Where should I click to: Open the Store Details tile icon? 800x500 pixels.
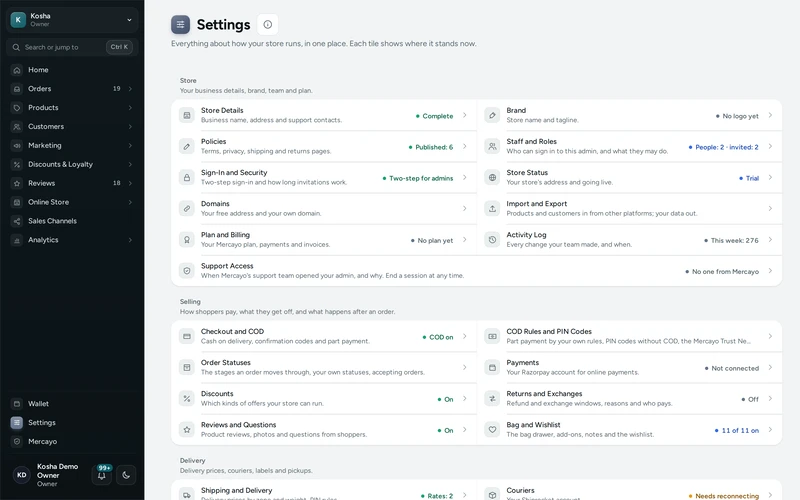point(187,115)
